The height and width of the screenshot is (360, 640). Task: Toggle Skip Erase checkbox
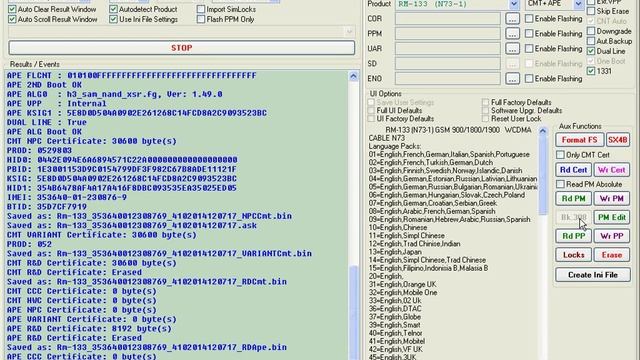click(591, 11)
